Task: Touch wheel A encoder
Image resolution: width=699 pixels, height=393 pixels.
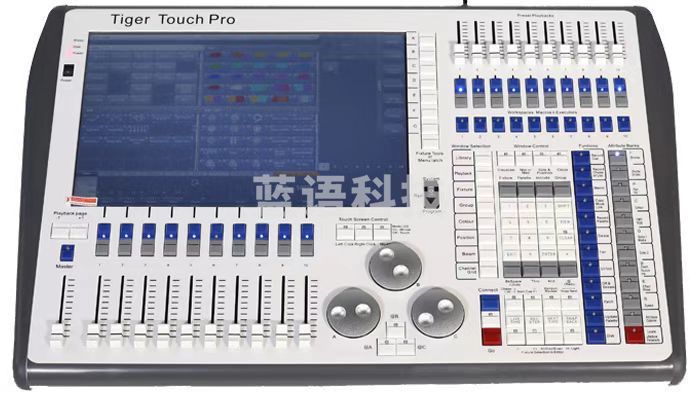Action: (354, 312)
